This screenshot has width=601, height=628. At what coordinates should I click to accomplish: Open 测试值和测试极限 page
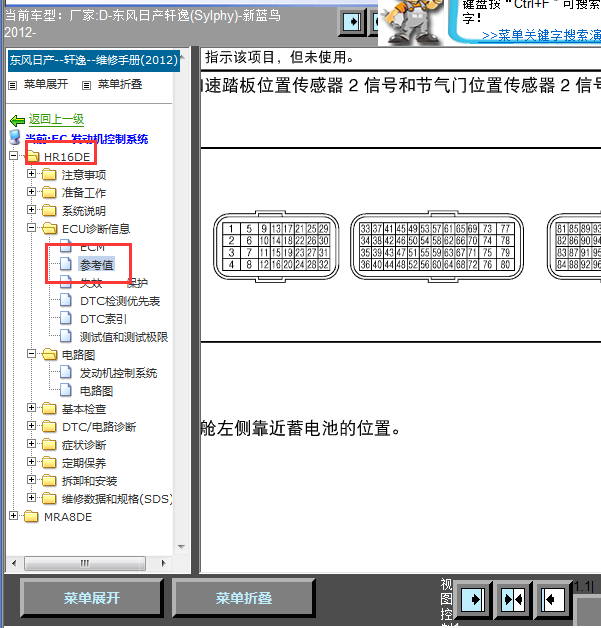124,337
